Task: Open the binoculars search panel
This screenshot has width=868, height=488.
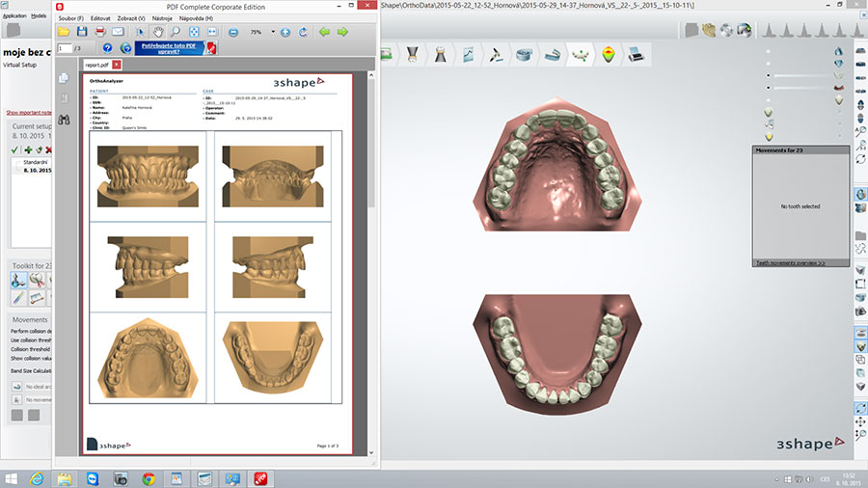Action: click(65, 120)
